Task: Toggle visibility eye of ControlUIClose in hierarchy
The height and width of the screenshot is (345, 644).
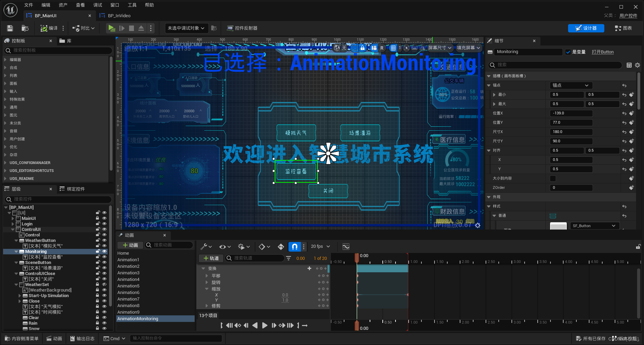Action: point(104,274)
